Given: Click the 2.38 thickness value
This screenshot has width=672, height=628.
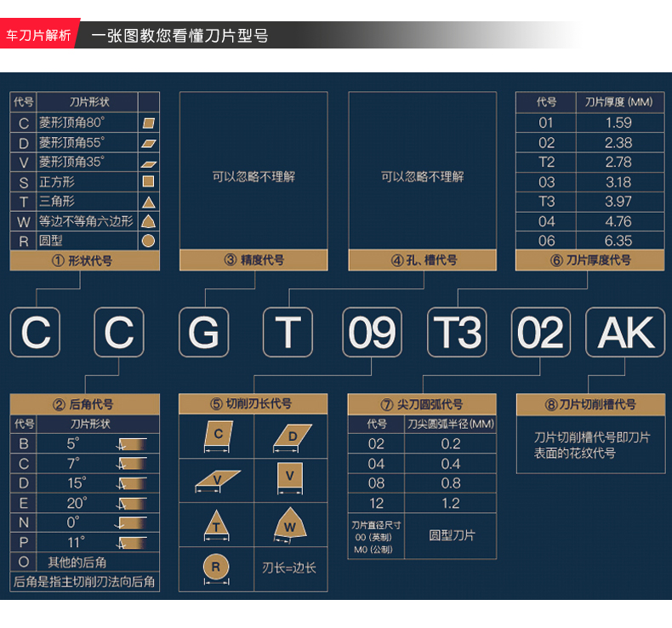Looking at the screenshot, I should click(x=619, y=142).
